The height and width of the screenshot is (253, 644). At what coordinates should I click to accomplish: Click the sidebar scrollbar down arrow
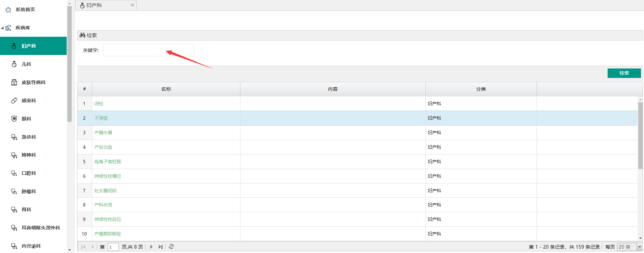click(69, 250)
